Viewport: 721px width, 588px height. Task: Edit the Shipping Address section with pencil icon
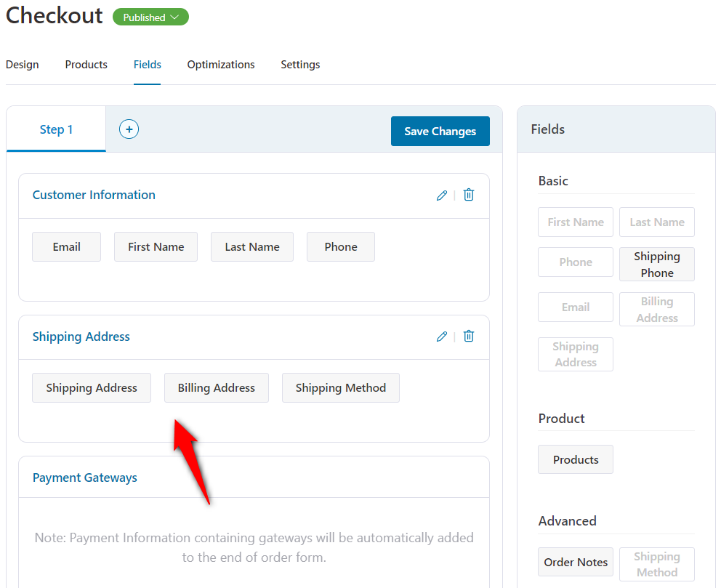pyautogui.click(x=441, y=337)
